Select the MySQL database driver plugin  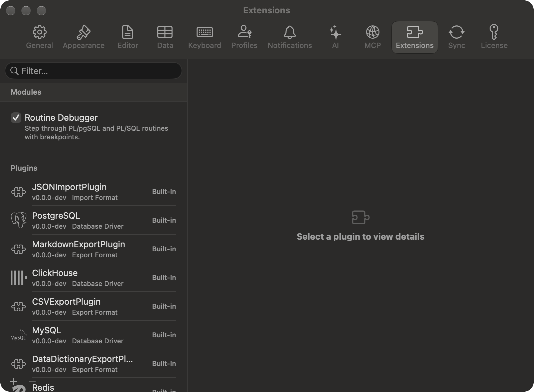[x=93, y=335]
